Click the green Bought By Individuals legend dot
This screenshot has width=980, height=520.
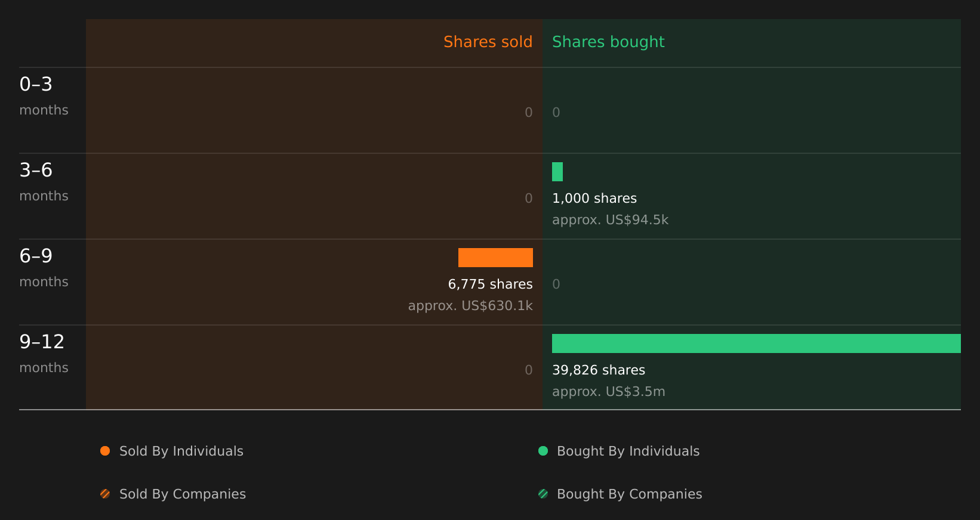click(543, 451)
